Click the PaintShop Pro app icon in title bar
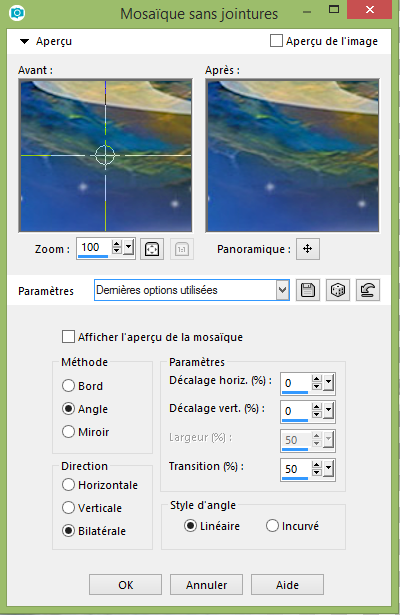 [17, 13]
